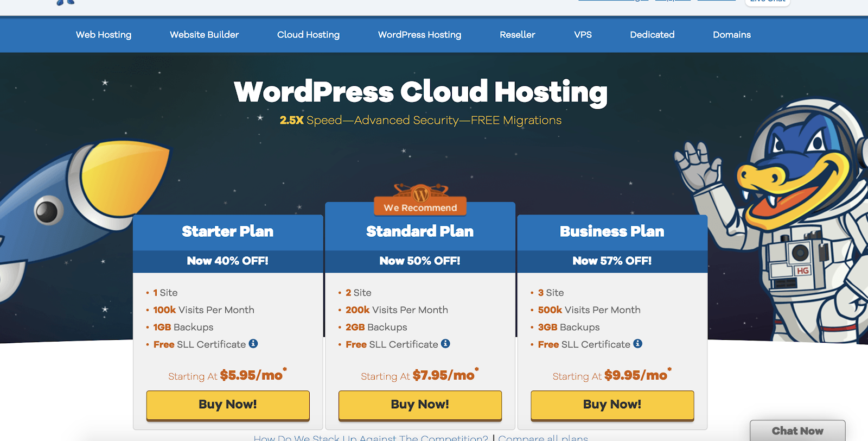The width and height of the screenshot is (868, 441).
Task: Click the 'Now 57% OFF!' banner
Action: click(612, 261)
